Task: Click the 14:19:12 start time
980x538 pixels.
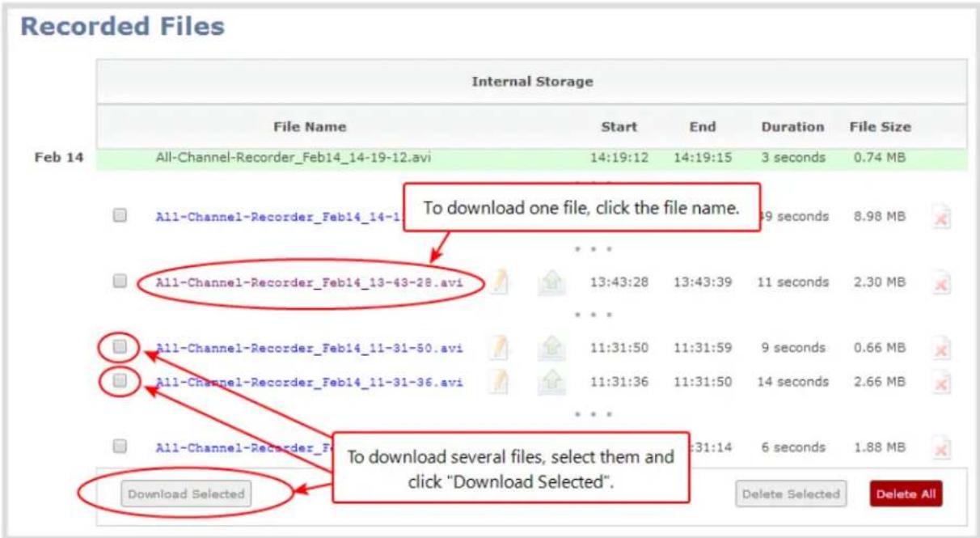Action: (x=619, y=158)
